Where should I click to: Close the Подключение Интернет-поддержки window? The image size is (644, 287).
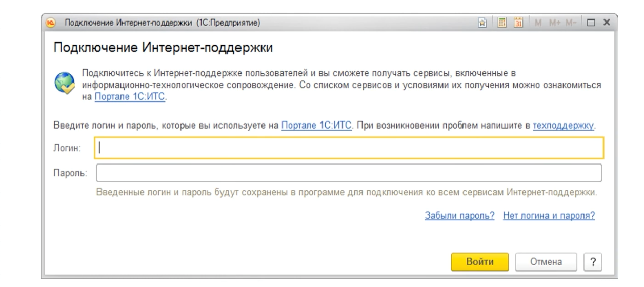(607, 23)
